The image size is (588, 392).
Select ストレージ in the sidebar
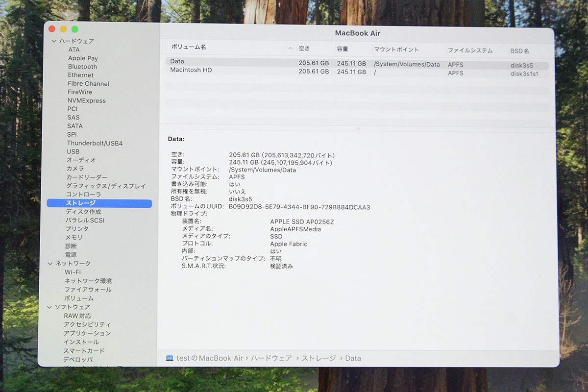coord(81,203)
